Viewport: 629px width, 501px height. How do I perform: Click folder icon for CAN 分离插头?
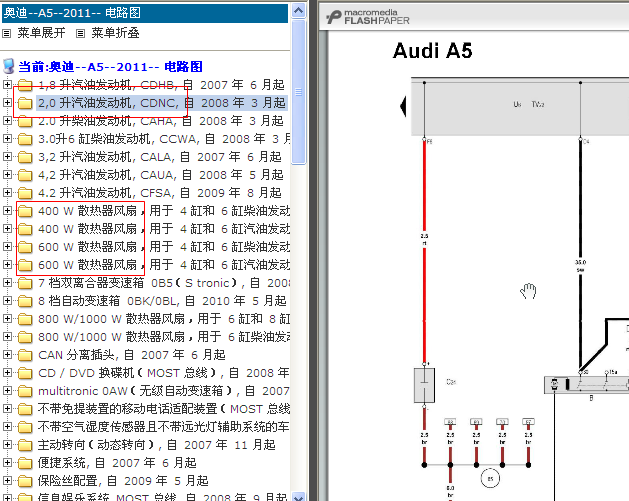click(25, 355)
